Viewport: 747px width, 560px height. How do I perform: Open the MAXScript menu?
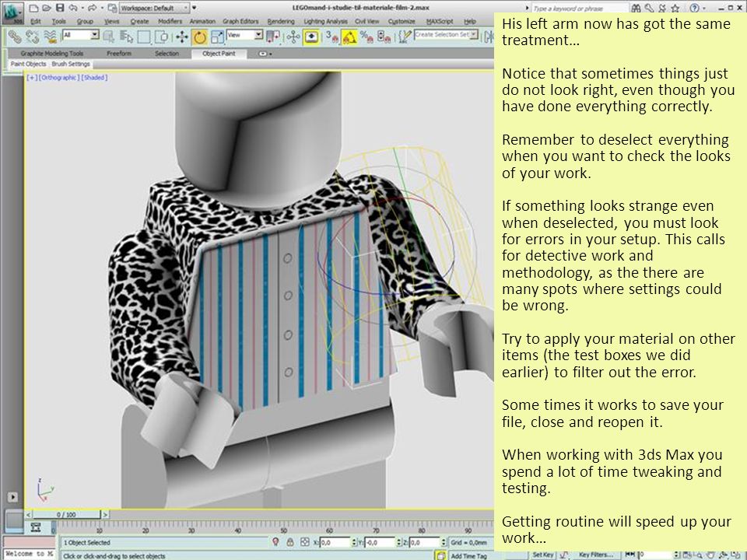point(439,22)
